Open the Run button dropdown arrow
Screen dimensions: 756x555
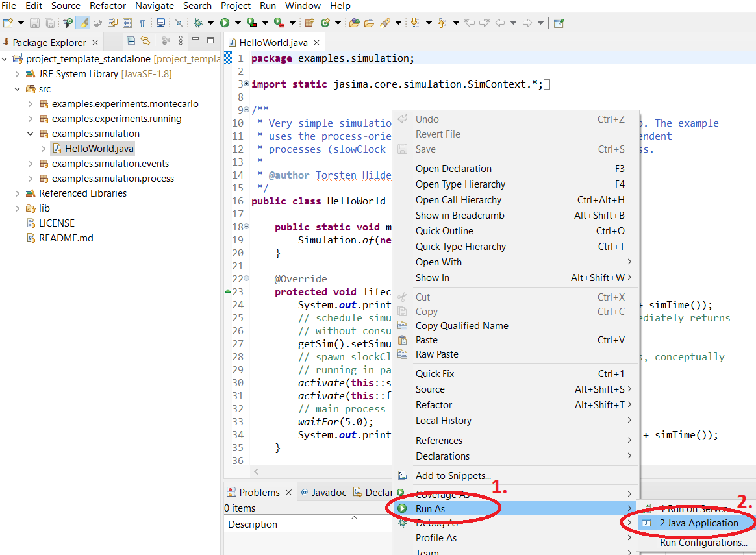click(237, 23)
